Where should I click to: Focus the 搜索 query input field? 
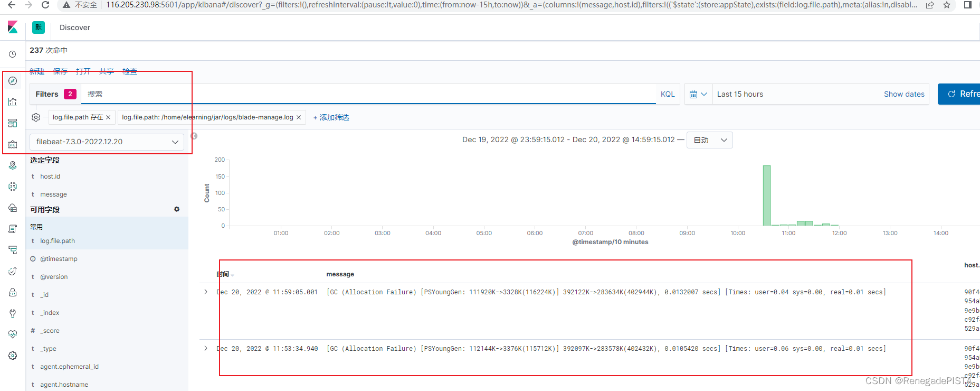pos(368,94)
